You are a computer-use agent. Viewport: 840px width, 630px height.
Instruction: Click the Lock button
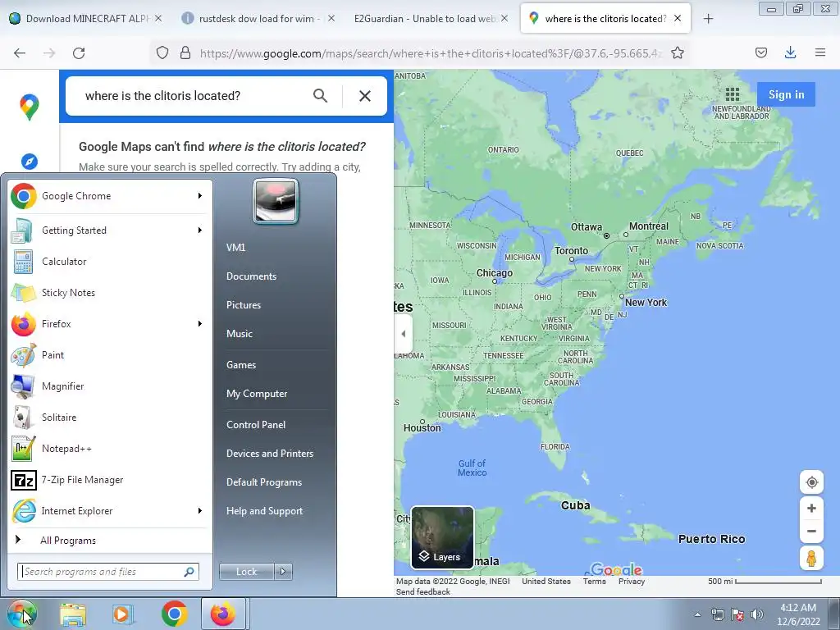click(x=246, y=572)
